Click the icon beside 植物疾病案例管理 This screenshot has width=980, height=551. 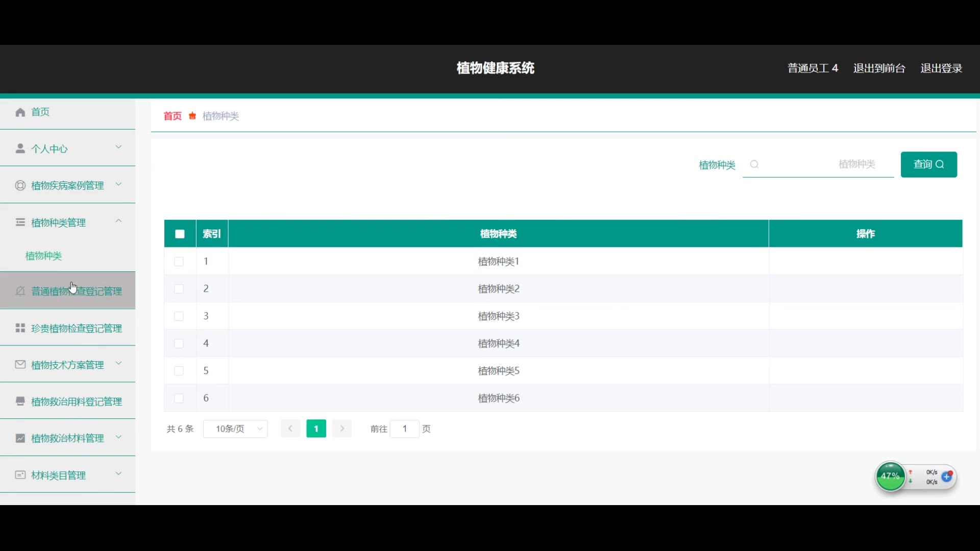tap(20, 186)
